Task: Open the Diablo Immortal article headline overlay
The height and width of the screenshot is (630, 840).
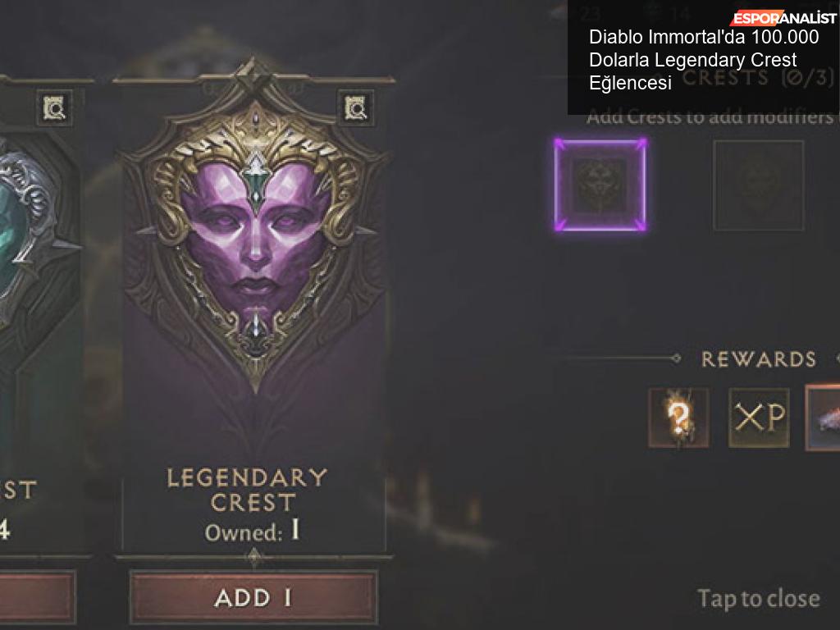Action: coord(703,60)
